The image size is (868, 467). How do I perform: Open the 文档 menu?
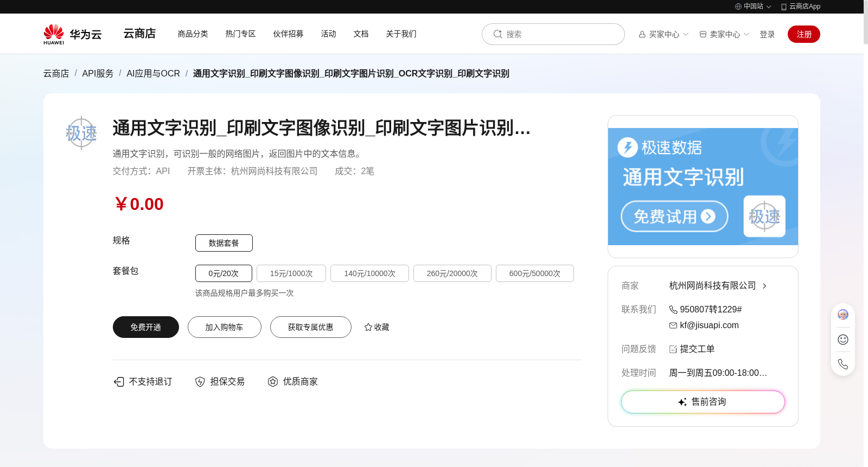coord(361,34)
